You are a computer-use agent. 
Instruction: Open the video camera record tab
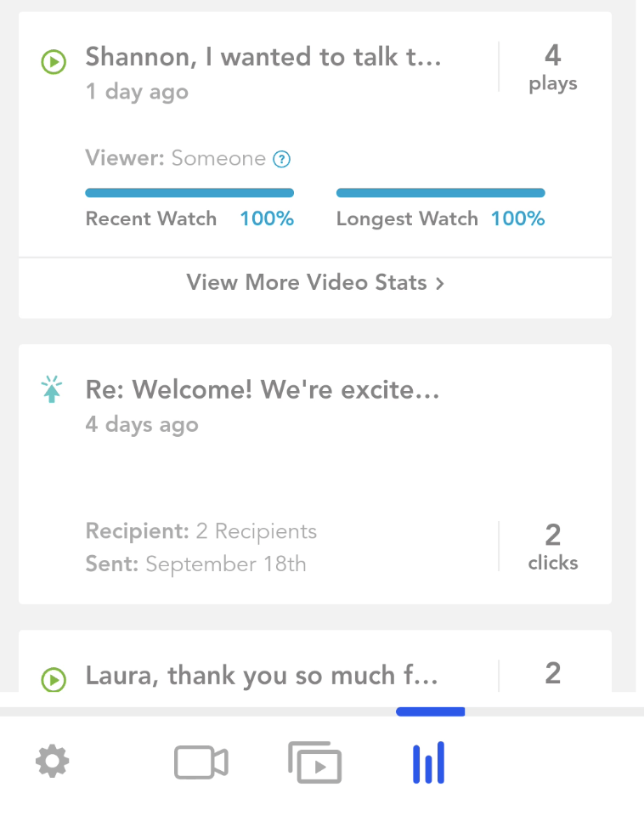(x=201, y=762)
